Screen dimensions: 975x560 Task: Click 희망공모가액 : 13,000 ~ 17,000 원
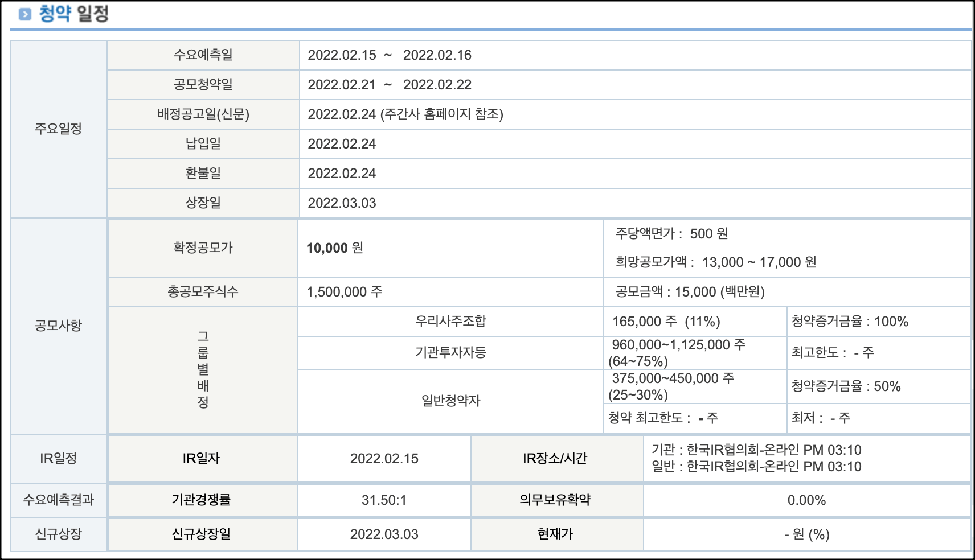(x=716, y=262)
